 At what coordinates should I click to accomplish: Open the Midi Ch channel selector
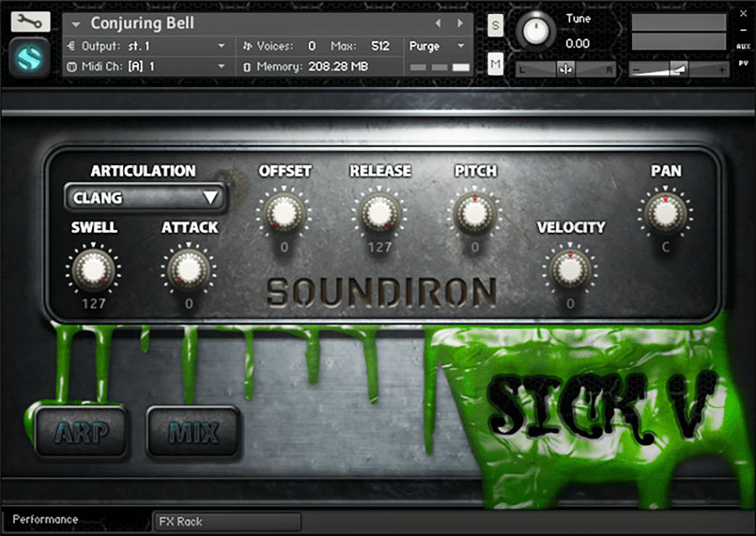(148, 66)
